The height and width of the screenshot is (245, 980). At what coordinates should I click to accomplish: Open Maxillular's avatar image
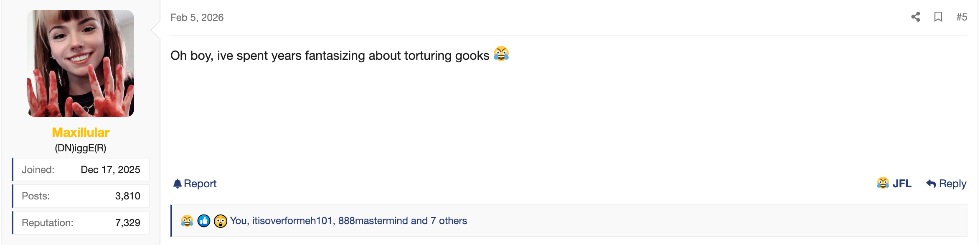click(x=81, y=64)
